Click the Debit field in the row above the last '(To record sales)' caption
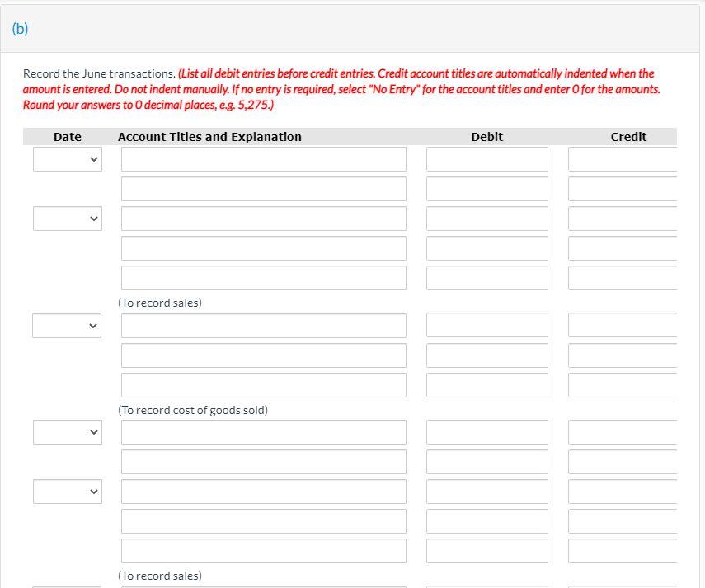 [x=487, y=551]
